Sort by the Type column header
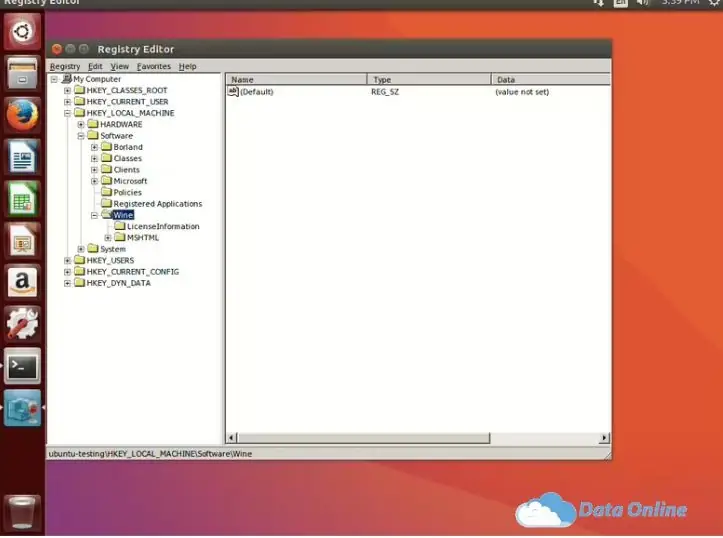The height and width of the screenshot is (538, 723). point(429,79)
